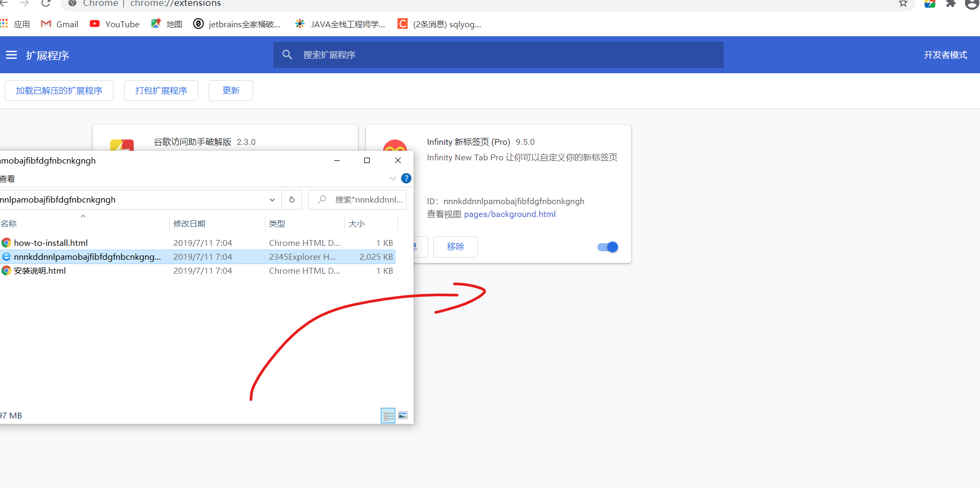Open the 应用 apps bookmark

[x=15, y=24]
